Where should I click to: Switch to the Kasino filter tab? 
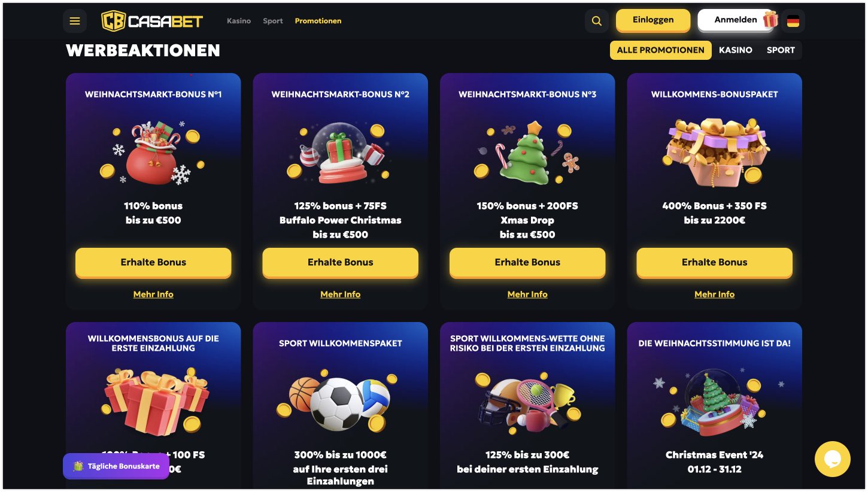click(x=735, y=50)
